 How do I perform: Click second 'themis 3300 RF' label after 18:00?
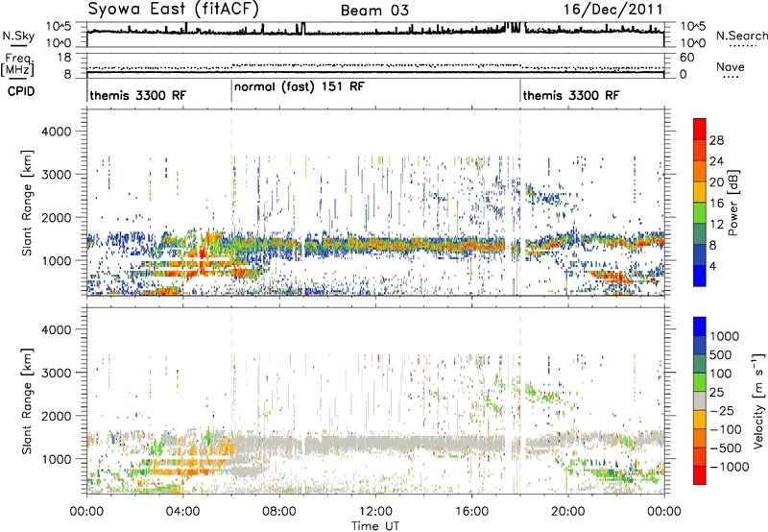pyautogui.click(x=571, y=95)
